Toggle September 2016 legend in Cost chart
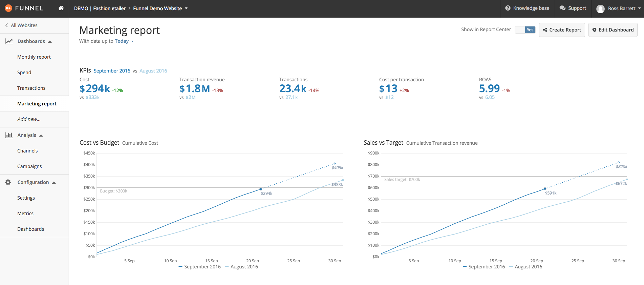This screenshot has width=644, height=285. click(x=199, y=267)
